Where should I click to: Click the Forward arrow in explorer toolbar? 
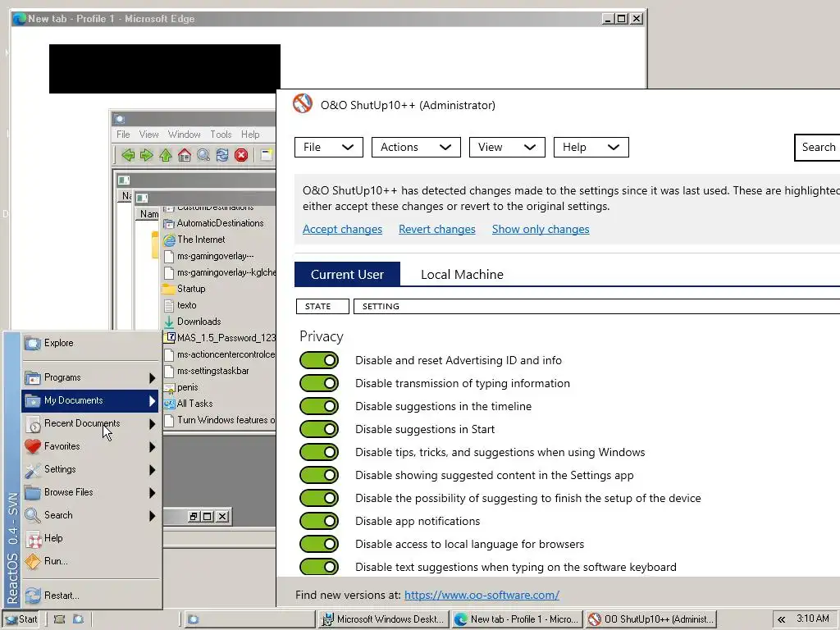146,155
